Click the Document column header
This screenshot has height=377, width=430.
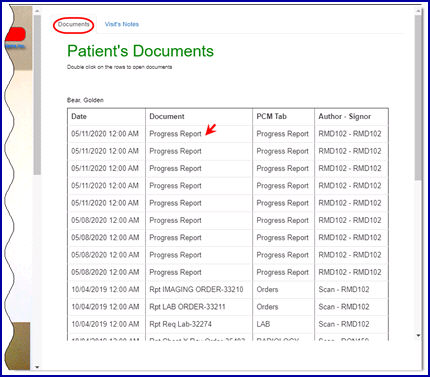[167, 116]
